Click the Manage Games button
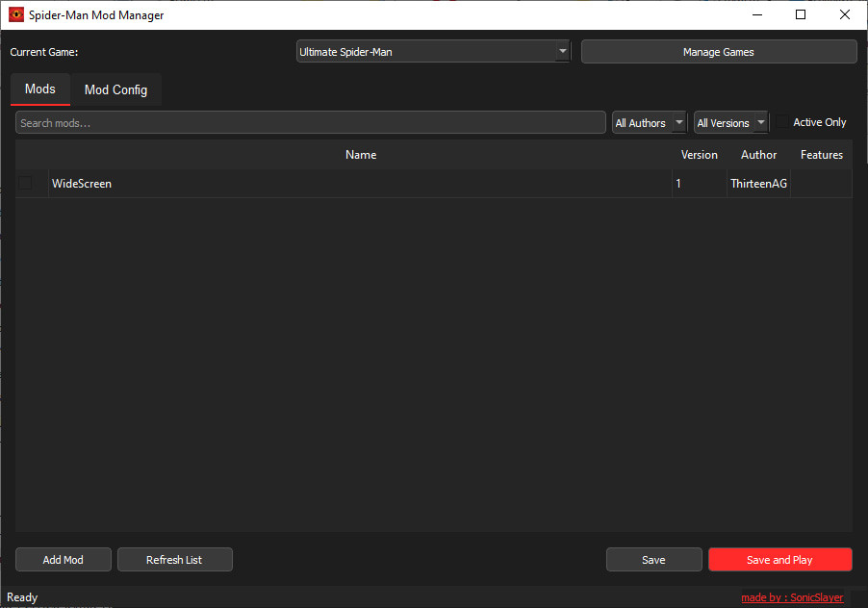The height and width of the screenshot is (608, 868). [718, 51]
